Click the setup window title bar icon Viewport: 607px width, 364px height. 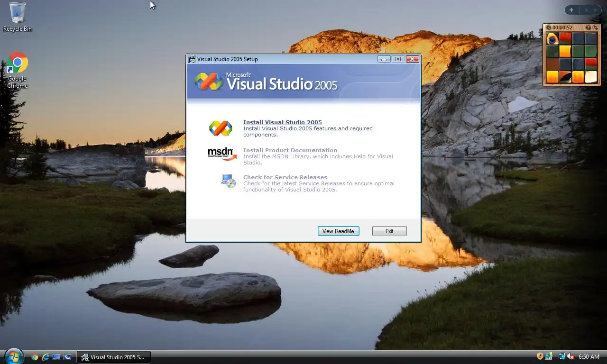tap(192, 59)
